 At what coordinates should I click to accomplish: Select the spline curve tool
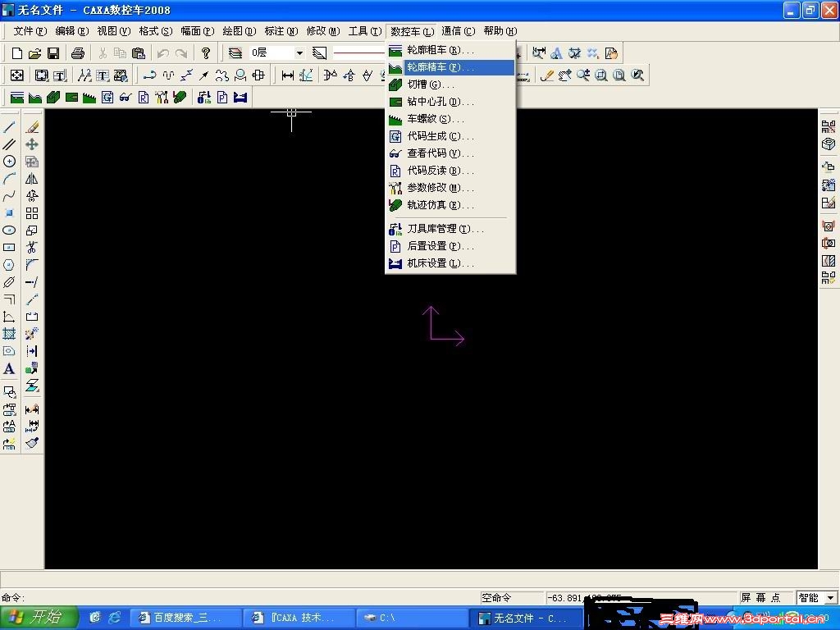pyautogui.click(x=9, y=196)
